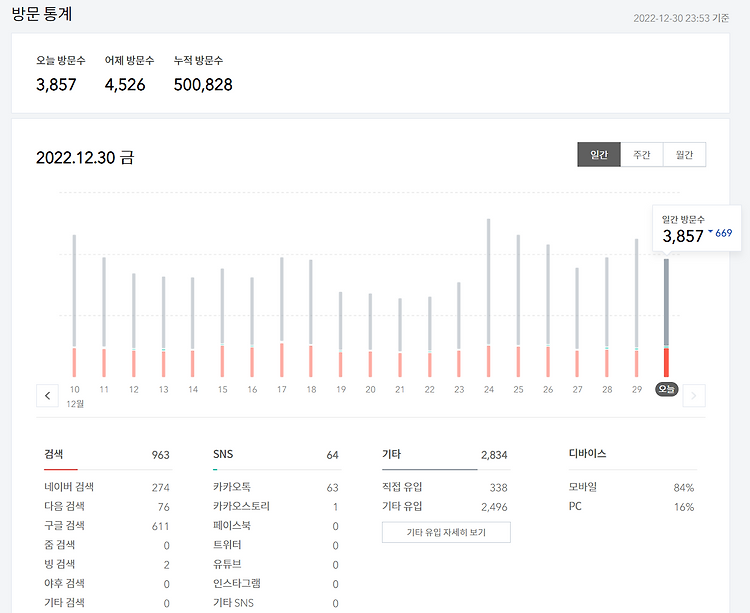Switch to 일간 daily view tab
The width and height of the screenshot is (750, 613).
point(599,154)
